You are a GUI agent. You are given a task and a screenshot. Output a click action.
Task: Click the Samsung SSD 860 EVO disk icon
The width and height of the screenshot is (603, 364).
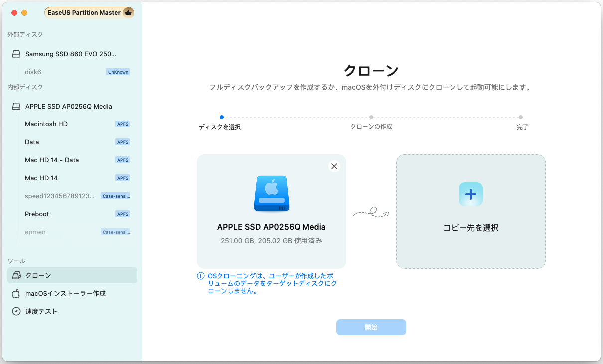(x=17, y=54)
